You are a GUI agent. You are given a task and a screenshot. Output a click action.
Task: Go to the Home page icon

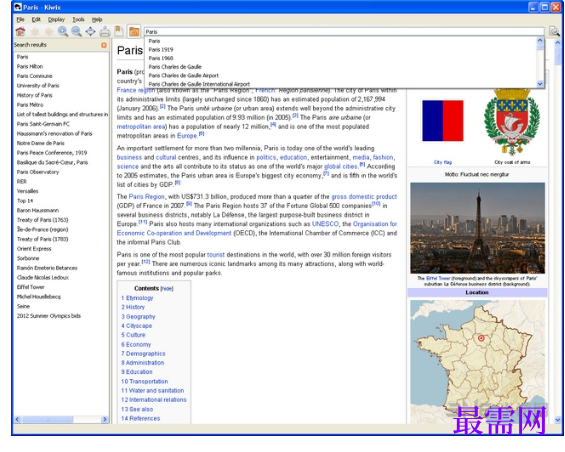click(21, 32)
